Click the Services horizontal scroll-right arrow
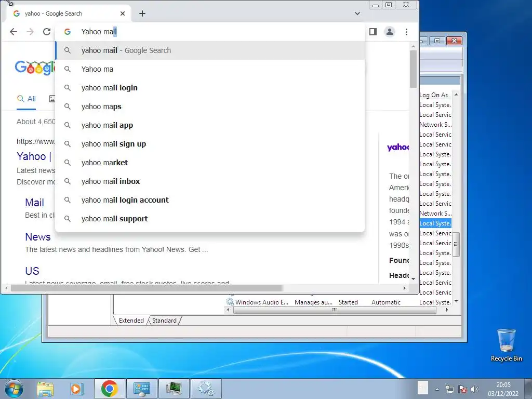This screenshot has height=399, width=532. [447, 310]
